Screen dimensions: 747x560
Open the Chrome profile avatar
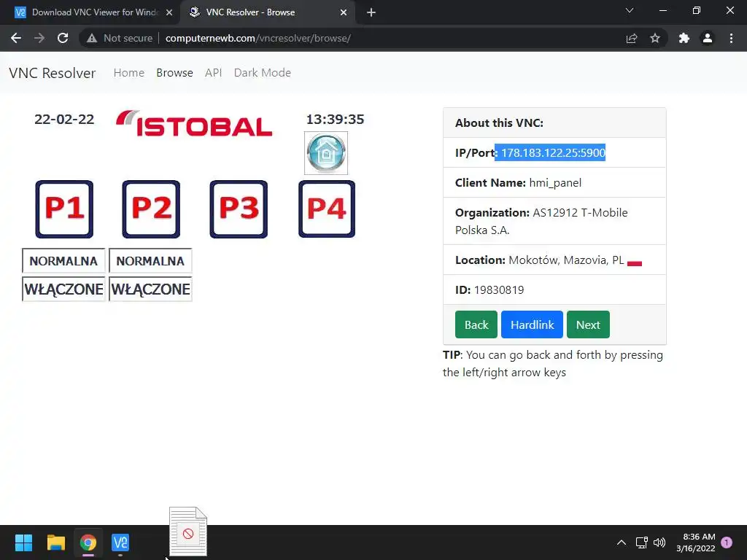pyautogui.click(x=708, y=38)
